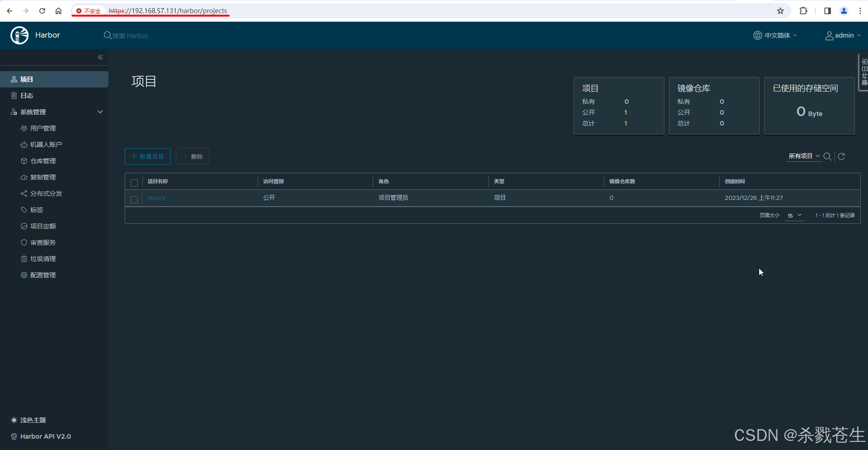Open browser profile avatar
The image size is (868, 450).
tap(844, 11)
